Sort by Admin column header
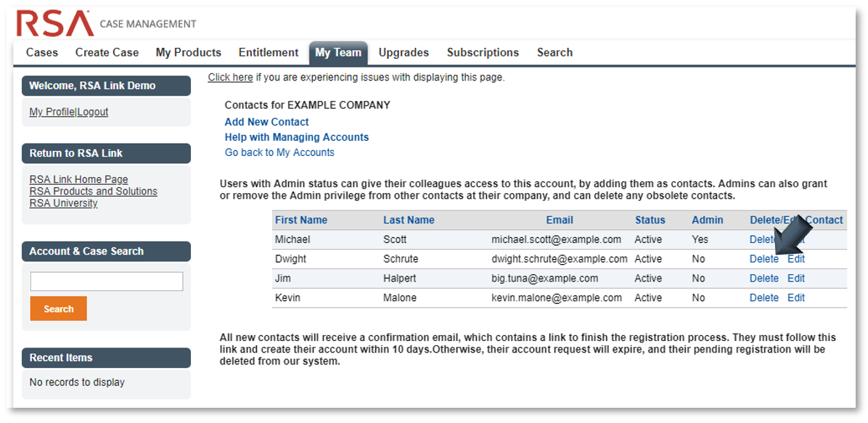This screenshot has height=423, width=868. (x=708, y=220)
